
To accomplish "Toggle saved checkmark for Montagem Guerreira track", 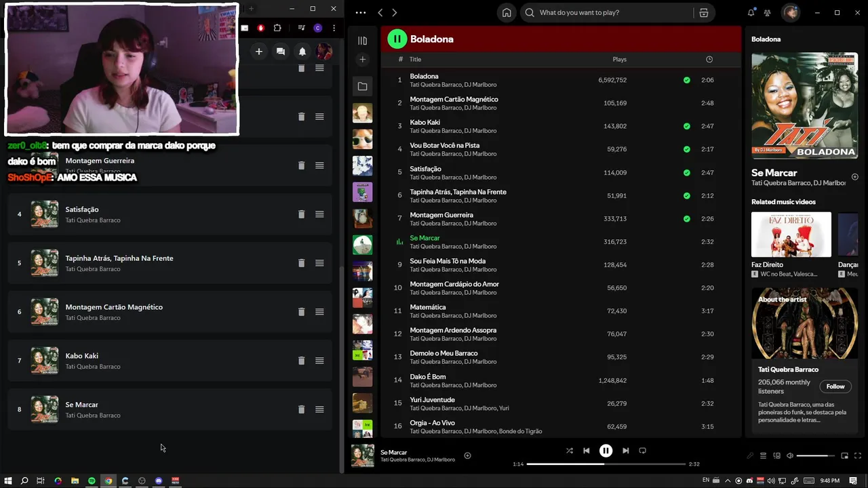I will [686, 219].
